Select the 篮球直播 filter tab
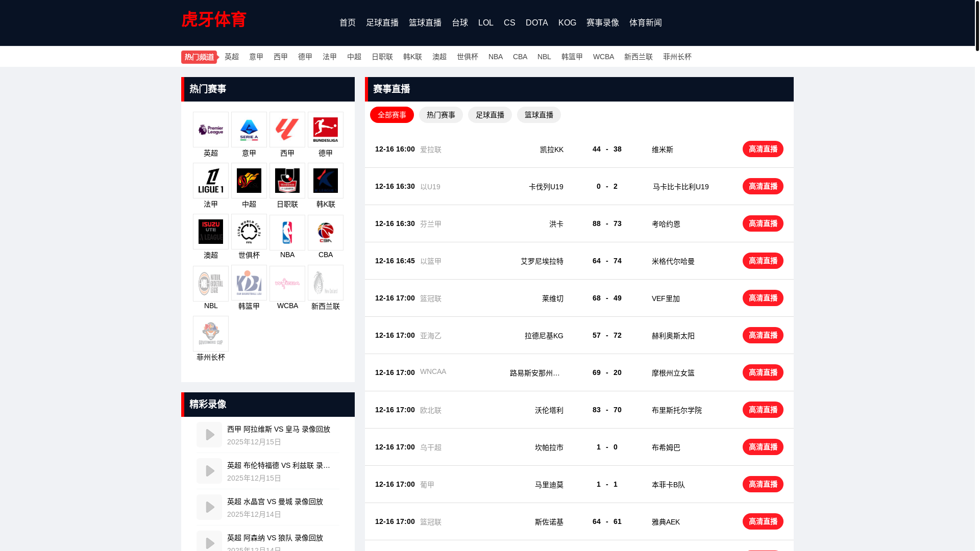The width and height of the screenshot is (980, 551). [x=539, y=115]
